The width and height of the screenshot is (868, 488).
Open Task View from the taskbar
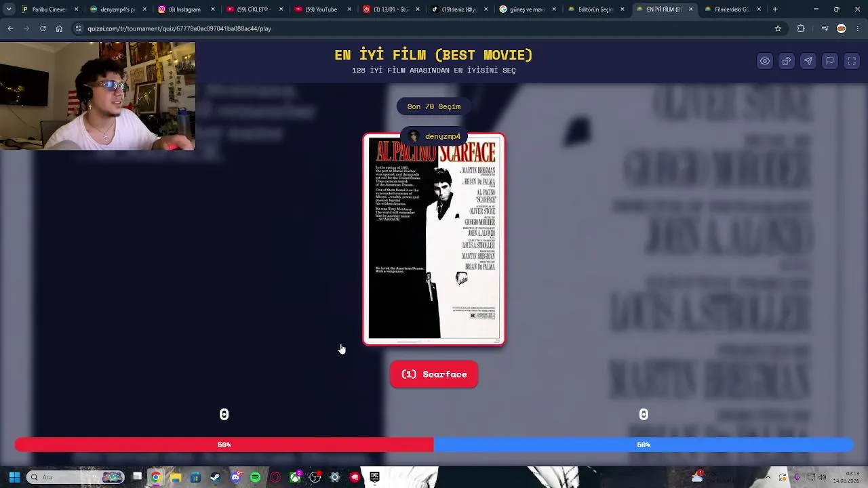[137, 477]
